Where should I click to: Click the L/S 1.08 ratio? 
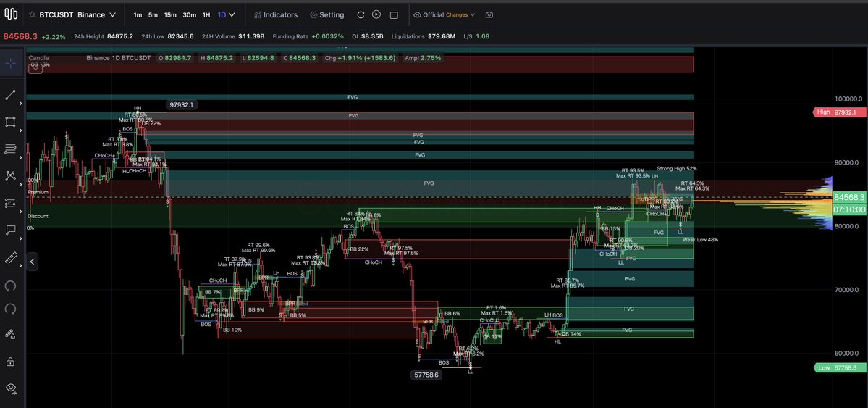pyautogui.click(x=476, y=36)
